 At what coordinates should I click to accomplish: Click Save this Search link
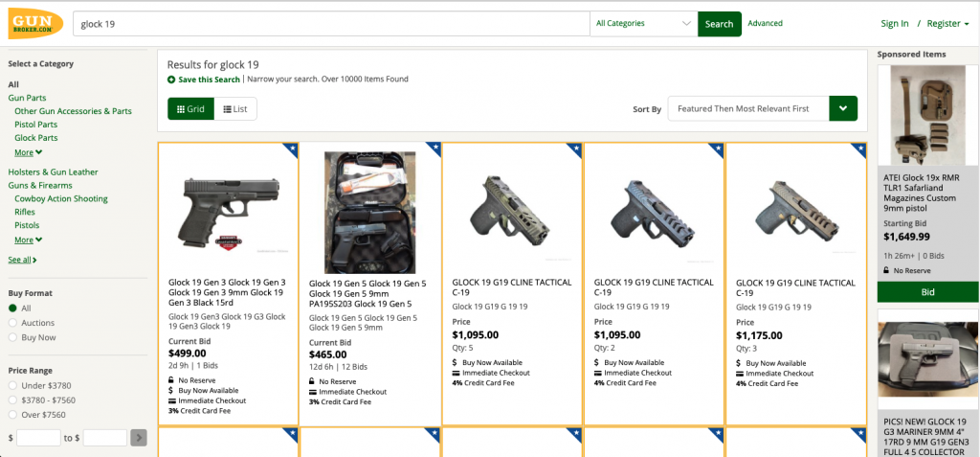tap(209, 80)
